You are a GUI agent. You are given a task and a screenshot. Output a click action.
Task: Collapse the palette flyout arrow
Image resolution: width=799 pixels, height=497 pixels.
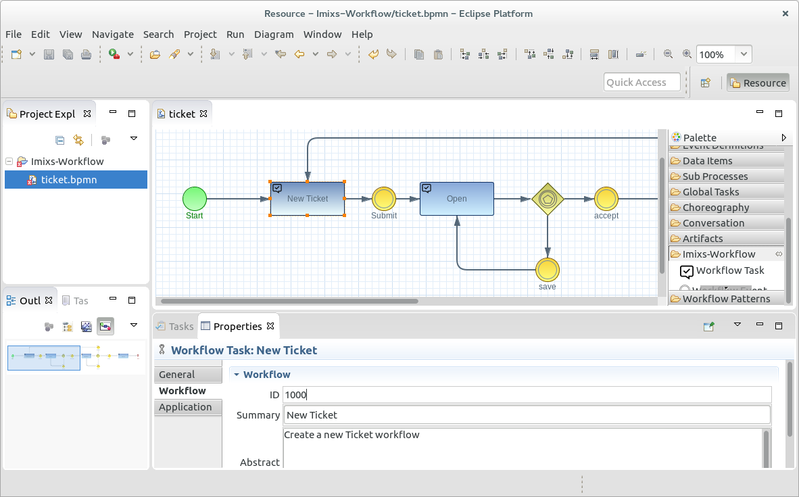pyautogui.click(x=784, y=137)
